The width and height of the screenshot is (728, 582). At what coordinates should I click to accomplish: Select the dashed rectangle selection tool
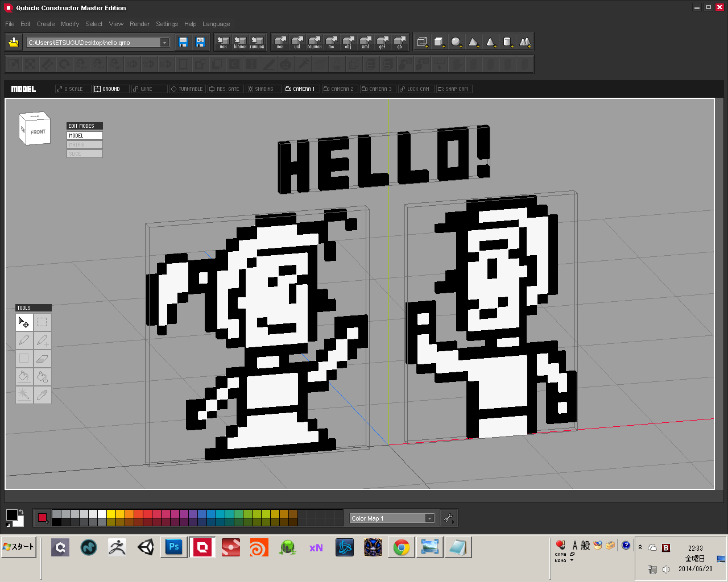tap(42, 322)
